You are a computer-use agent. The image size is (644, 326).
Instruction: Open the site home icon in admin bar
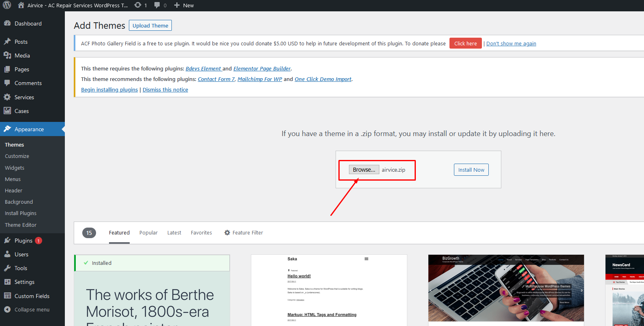click(21, 5)
